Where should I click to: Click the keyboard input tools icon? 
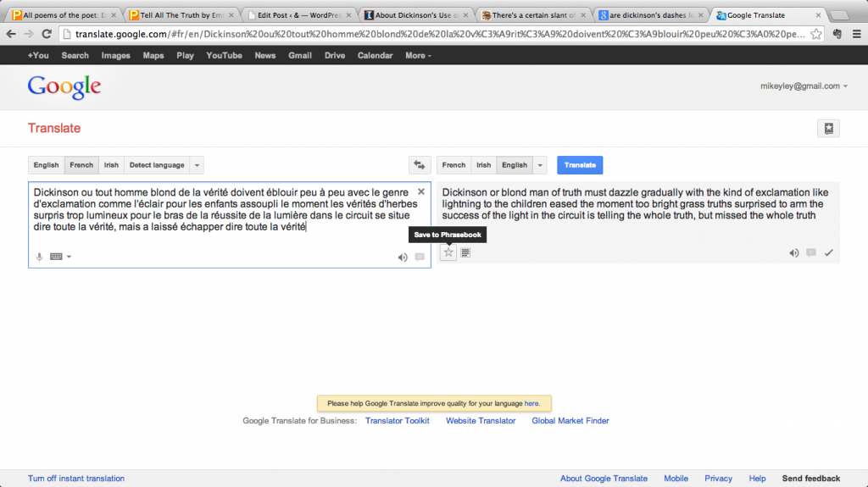pos(56,257)
